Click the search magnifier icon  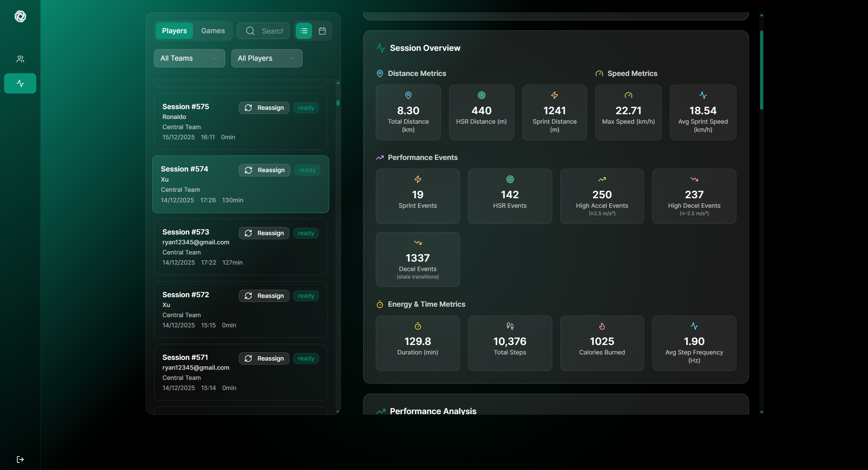click(x=250, y=31)
